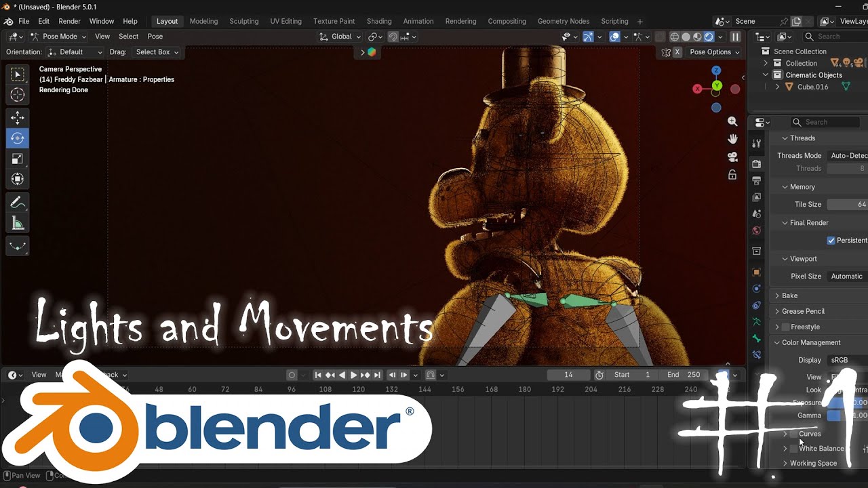Open the Object Constraints properties tab

[x=757, y=306]
